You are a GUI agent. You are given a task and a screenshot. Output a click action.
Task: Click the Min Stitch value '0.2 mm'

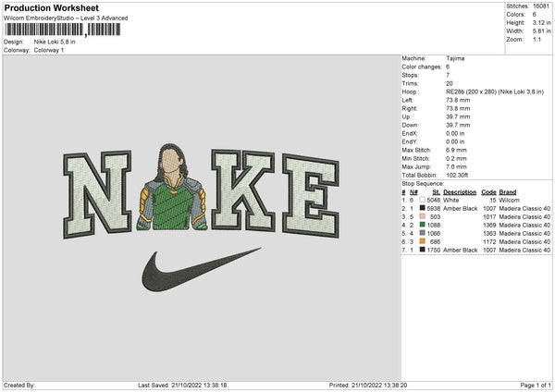point(456,158)
